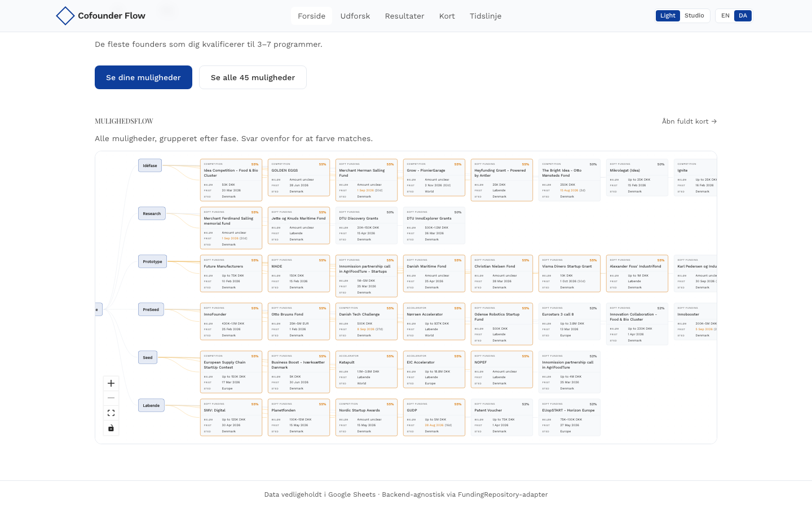This screenshot has width=812, height=508.
Task: Open Jette og Knuds Maritime Fond card
Action: tap(299, 226)
